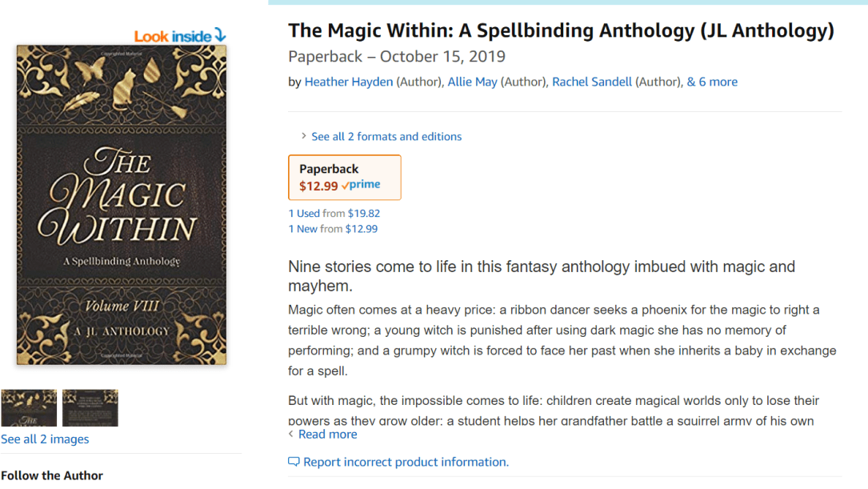Screen dimensions: 868x489
Task: Expand description with Read more
Action: 327,435
